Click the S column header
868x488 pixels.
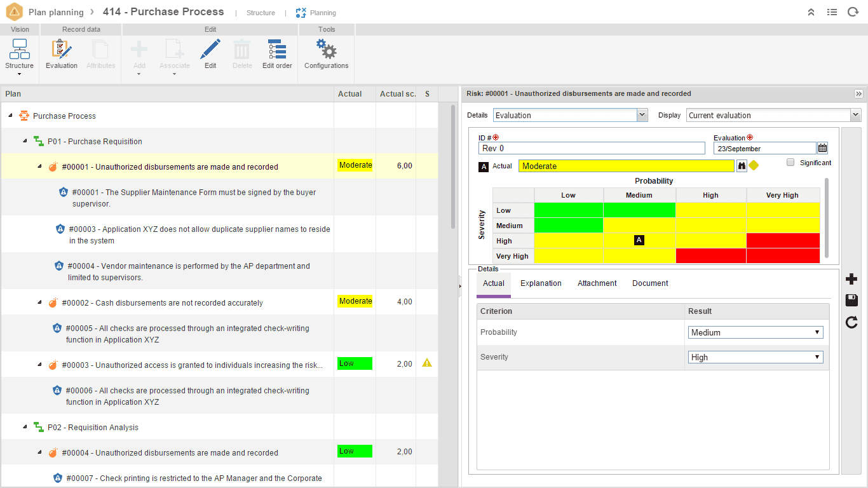pos(427,94)
